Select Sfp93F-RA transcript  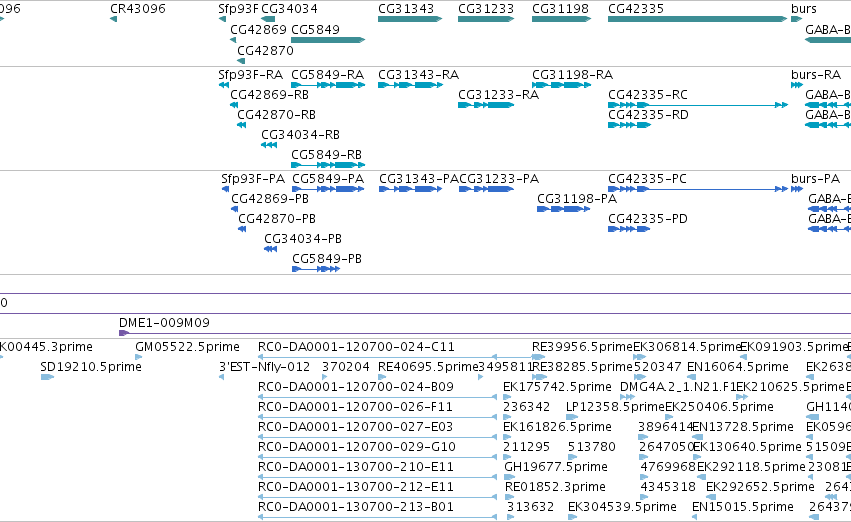pyautogui.click(x=224, y=85)
